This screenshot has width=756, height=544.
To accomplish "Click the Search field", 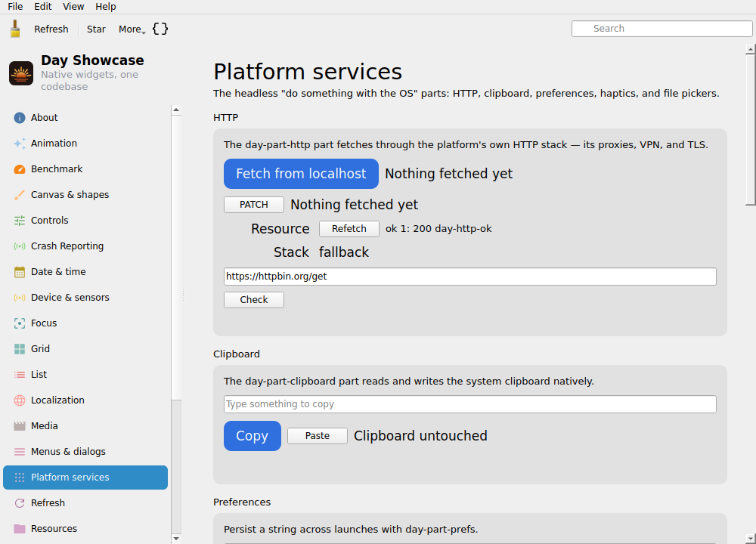I will point(661,29).
